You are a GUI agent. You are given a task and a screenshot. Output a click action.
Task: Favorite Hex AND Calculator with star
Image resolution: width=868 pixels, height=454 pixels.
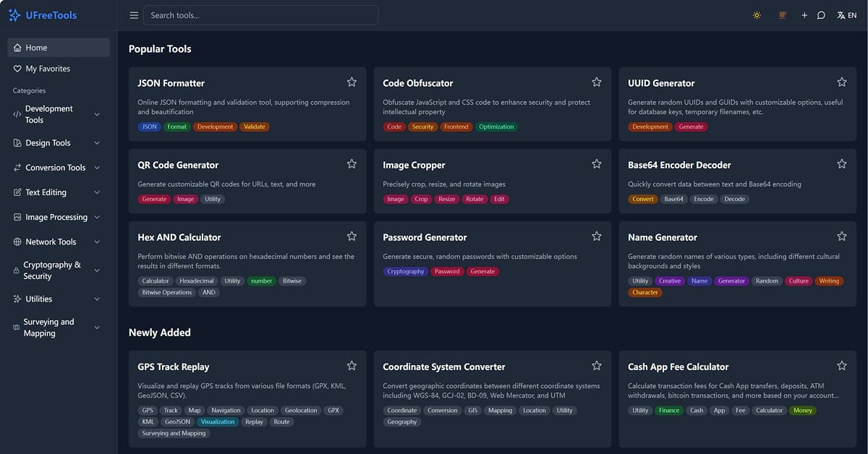pyautogui.click(x=352, y=236)
